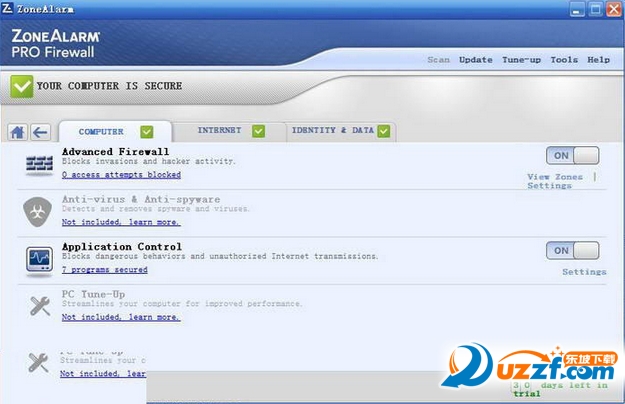Click green check on Identity & Data tab
This screenshot has width=625, height=404.
[x=384, y=131]
